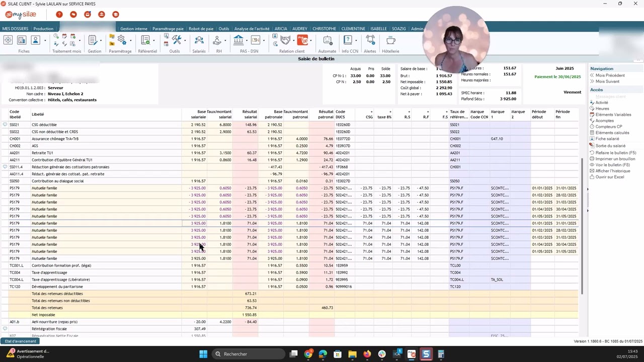The height and width of the screenshot is (362, 644).
Task: Click the red help question mark icon
Action: coord(59,15)
